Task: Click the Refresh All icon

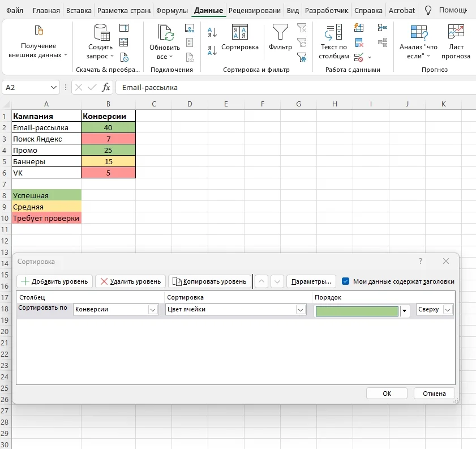Action: click(x=165, y=33)
